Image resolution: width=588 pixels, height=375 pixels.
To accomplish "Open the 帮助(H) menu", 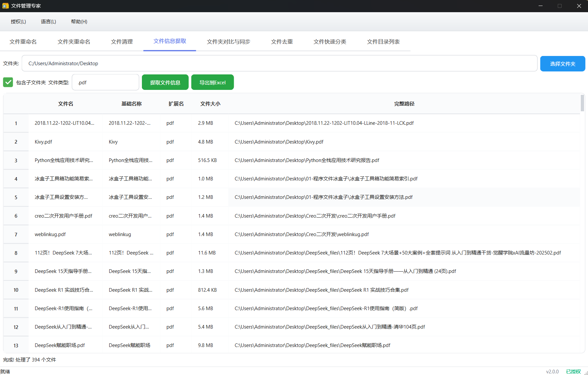I will (79, 22).
